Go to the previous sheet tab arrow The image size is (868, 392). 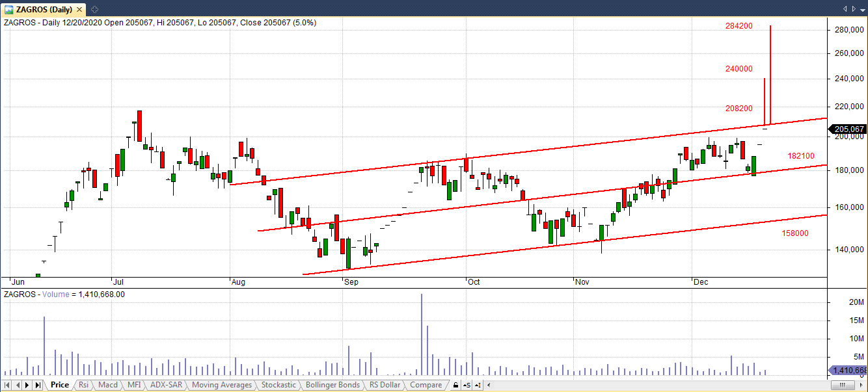[18, 385]
